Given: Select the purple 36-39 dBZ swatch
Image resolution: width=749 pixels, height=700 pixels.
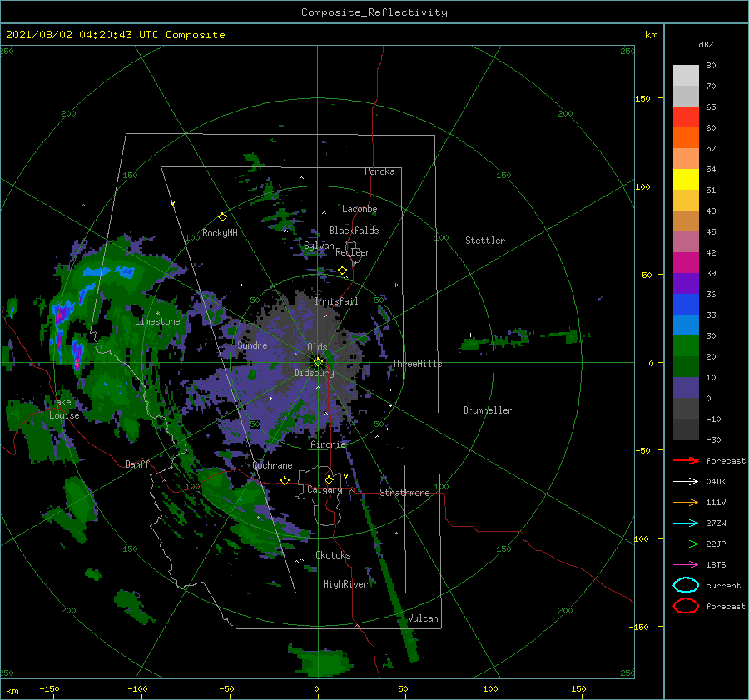Looking at the screenshot, I should [x=686, y=283].
